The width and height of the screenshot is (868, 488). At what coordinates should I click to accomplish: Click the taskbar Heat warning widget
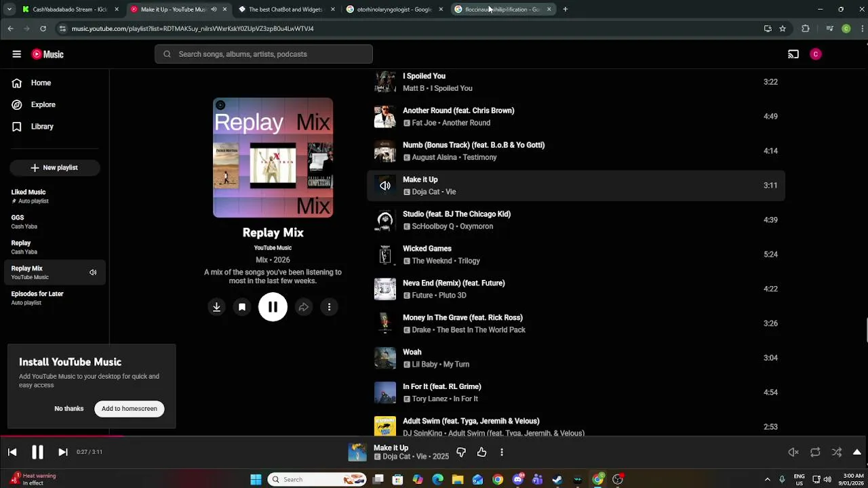click(34, 480)
